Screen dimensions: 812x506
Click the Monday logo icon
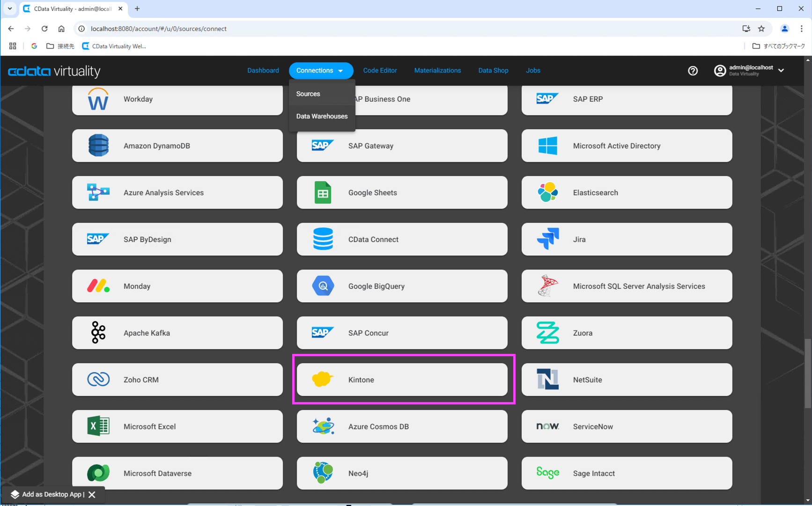pos(98,286)
